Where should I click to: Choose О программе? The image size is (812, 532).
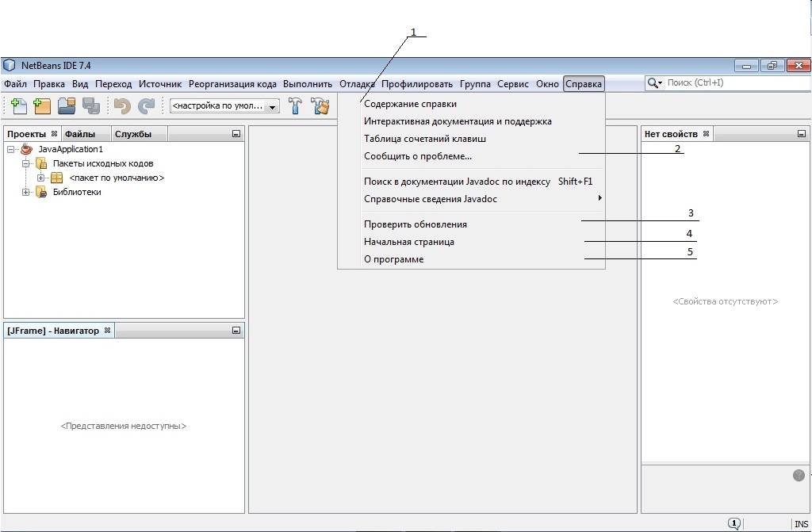[x=471, y=259]
